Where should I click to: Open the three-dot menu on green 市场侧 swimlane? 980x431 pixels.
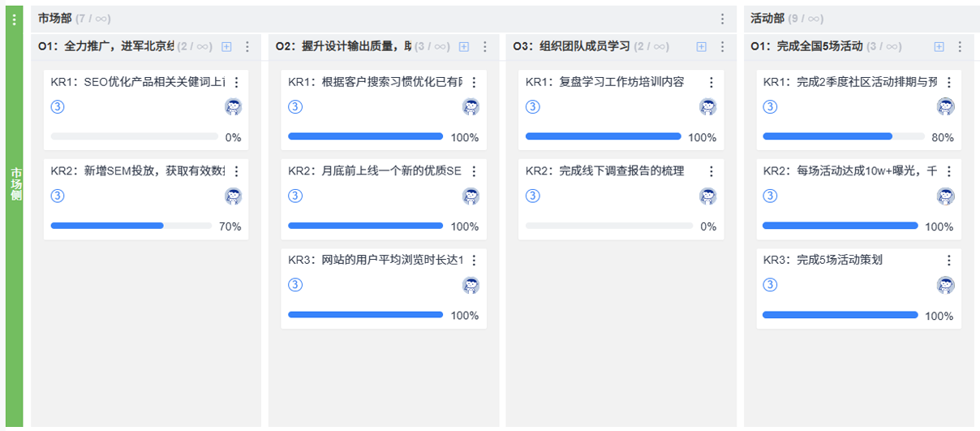click(x=14, y=19)
